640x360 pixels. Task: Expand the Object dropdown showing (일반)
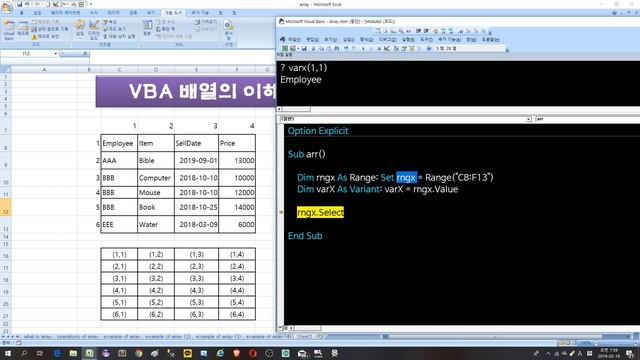tap(529, 119)
